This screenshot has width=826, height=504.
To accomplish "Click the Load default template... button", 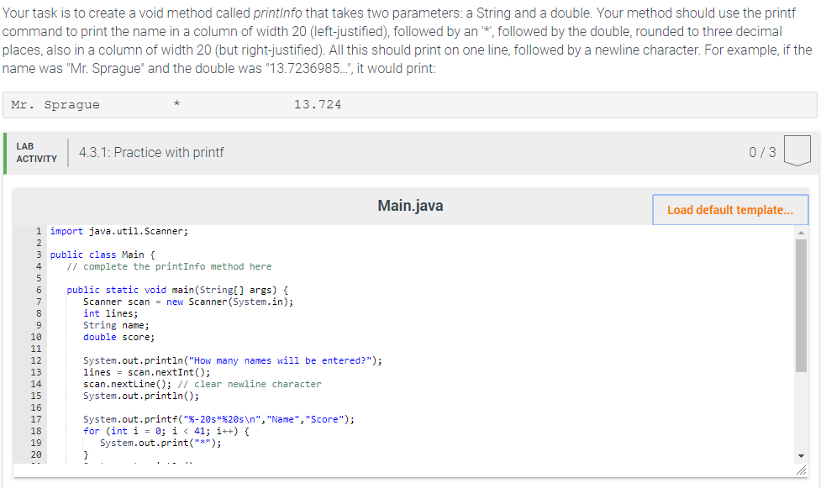I will point(729,209).
